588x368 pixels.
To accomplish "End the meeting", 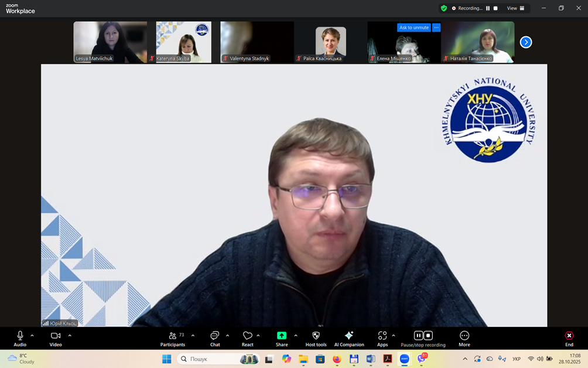I will coord(569,336).
